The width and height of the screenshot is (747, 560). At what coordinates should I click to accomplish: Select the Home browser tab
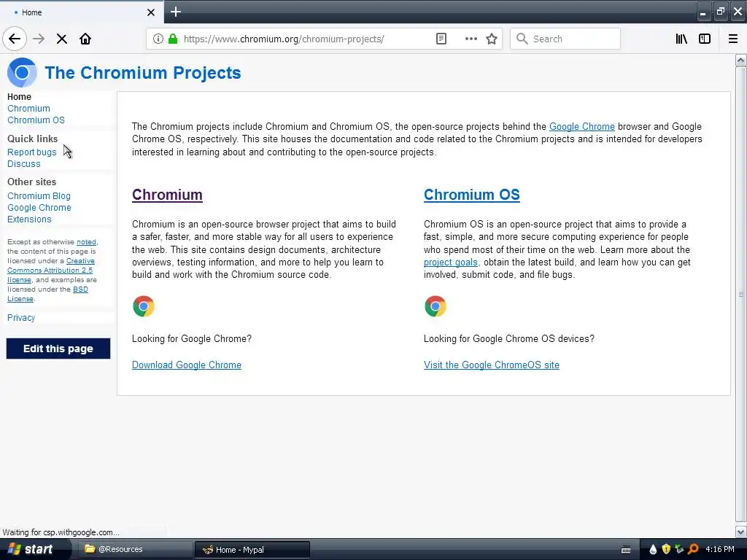coord(82,12)
